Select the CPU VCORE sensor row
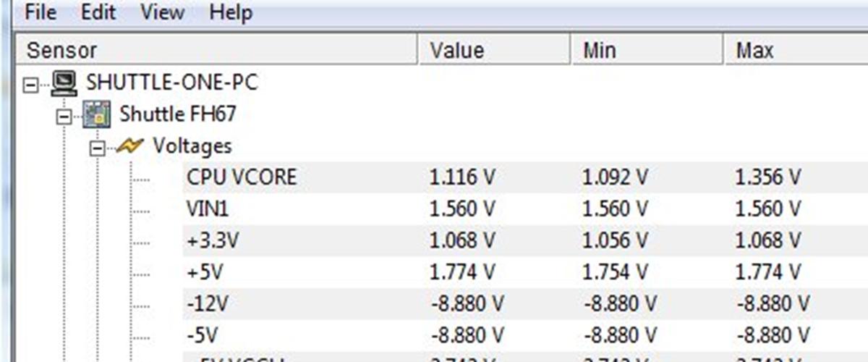Image resolution: width=868 pixels, height=362 pixels. pyautogui.click(x=242, y=177)
